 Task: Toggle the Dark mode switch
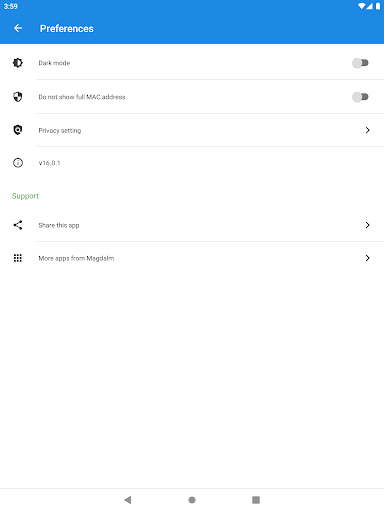pos(360,63)
